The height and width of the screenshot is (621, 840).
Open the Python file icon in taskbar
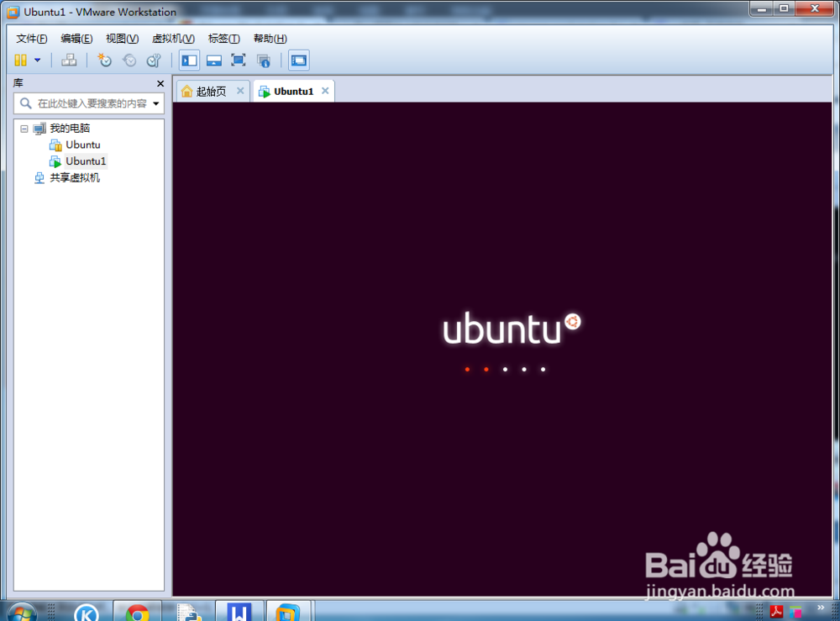coord(188,613)
